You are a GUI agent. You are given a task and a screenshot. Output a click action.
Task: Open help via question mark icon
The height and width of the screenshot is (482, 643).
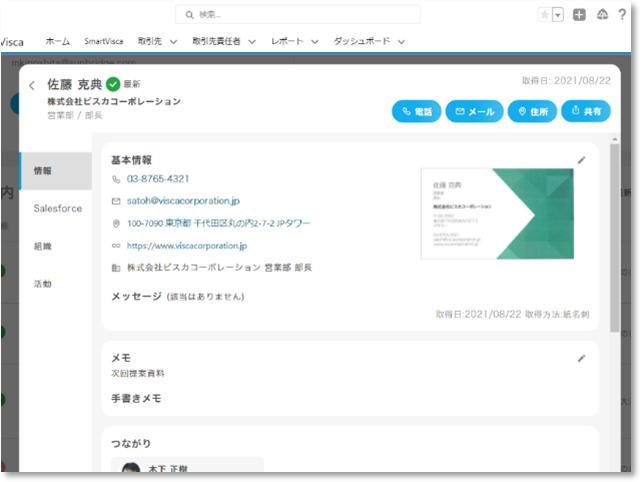[623, 15]
